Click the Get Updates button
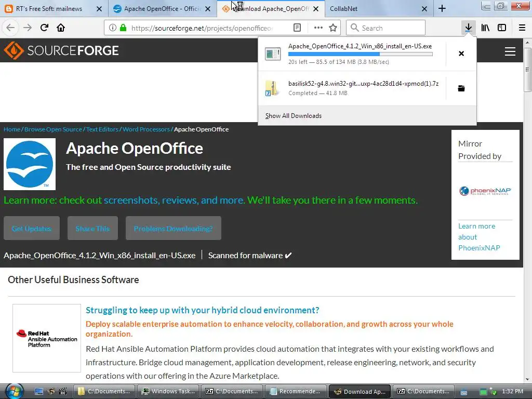The height and width of the screenshot is (399, 532). tap(32, 229)
